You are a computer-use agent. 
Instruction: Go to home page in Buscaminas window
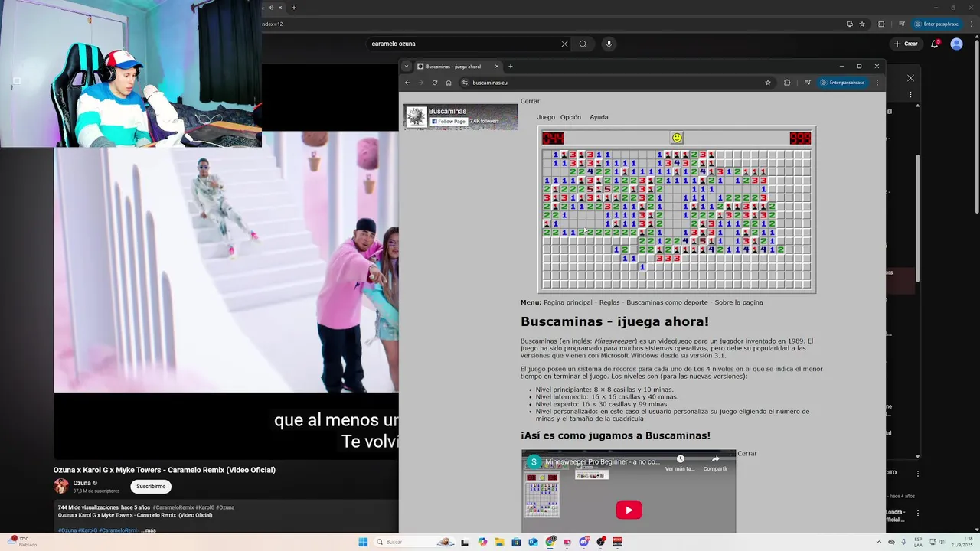(449, 83)
